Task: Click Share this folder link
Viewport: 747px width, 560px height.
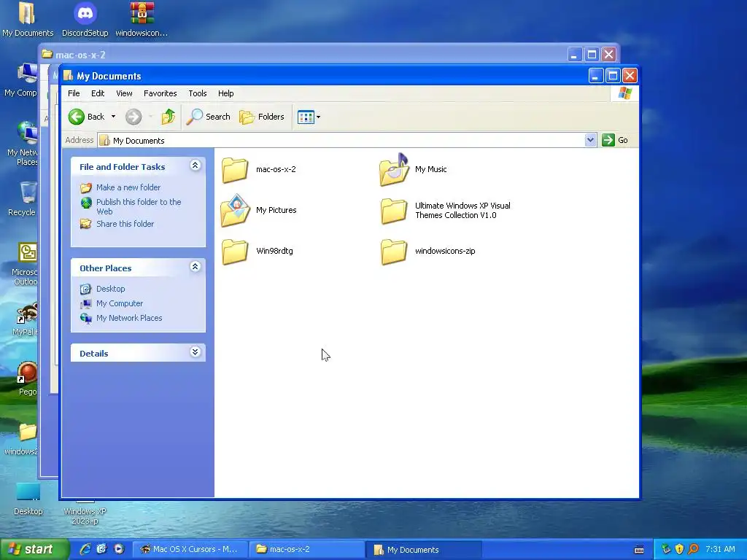Action: tap(125, 224)
